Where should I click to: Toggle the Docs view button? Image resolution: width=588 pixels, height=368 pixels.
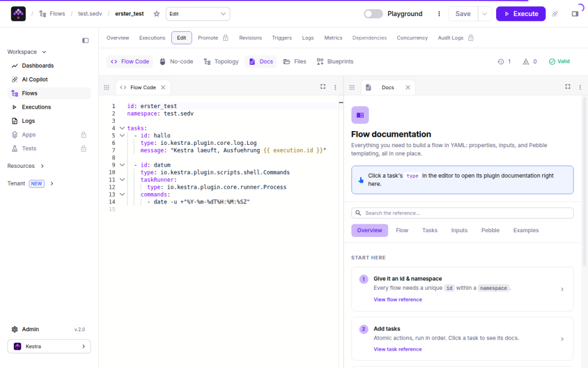coord(261,62)
